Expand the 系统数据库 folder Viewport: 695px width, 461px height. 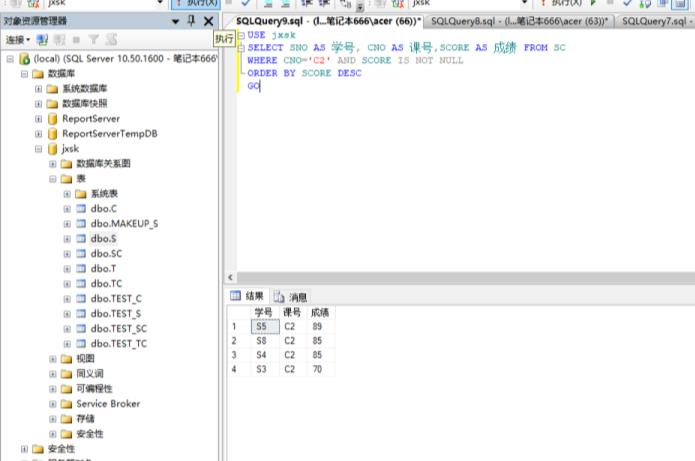coord(39,89)
